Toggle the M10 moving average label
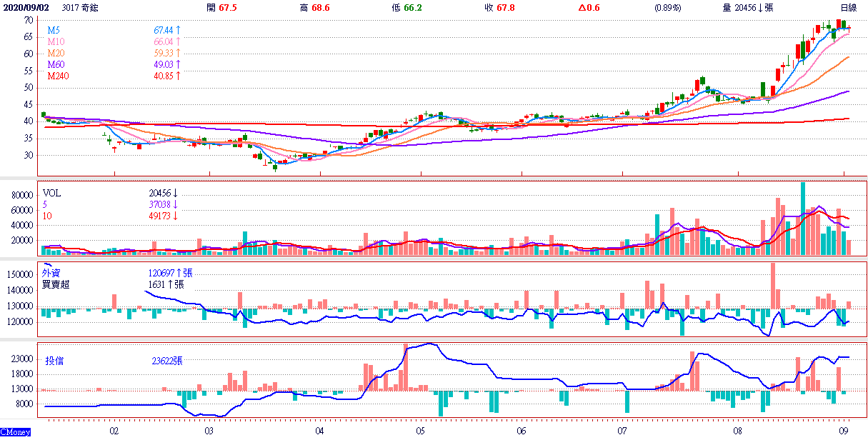This screenshot has width=868, height=445. (x=56, y=42)
